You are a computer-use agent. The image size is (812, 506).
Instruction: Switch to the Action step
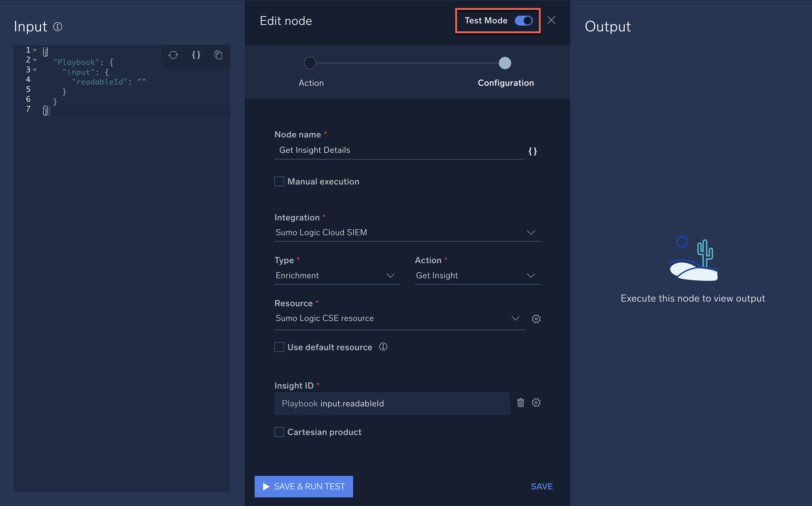click(x=310, y=63)
